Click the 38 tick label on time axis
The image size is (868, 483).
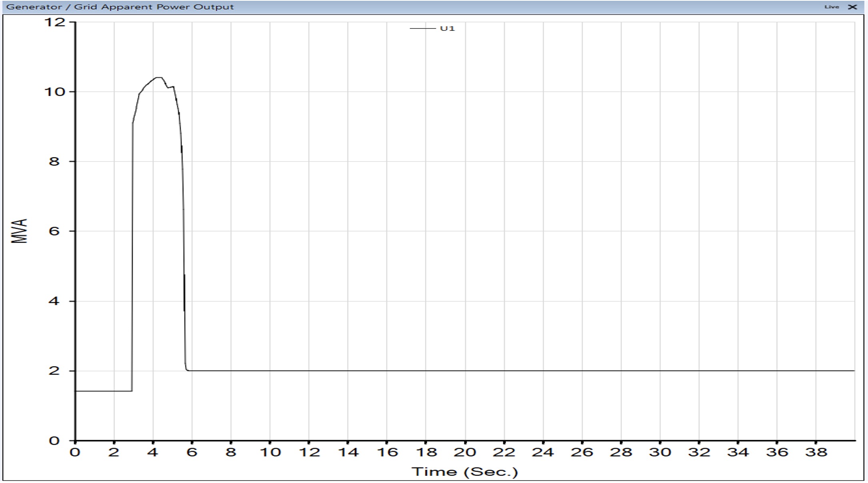816,452
